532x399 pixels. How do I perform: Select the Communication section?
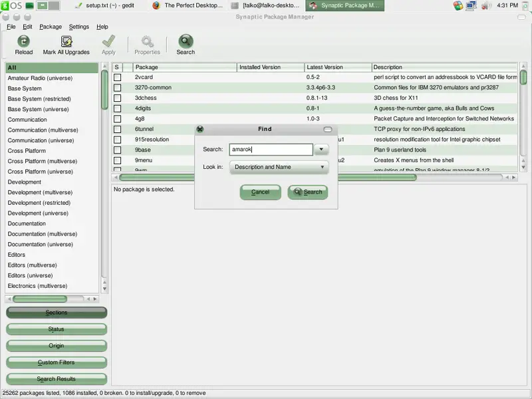point(52,120)
